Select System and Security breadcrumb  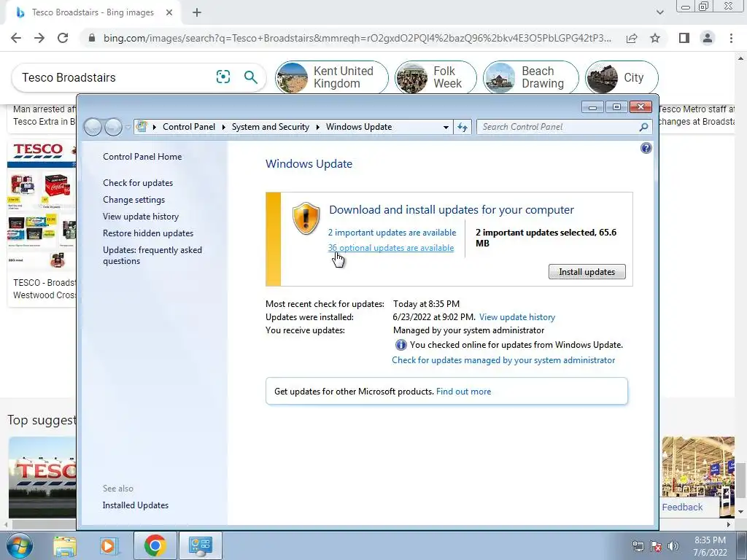pyautogui.click(x=270, y=127)
